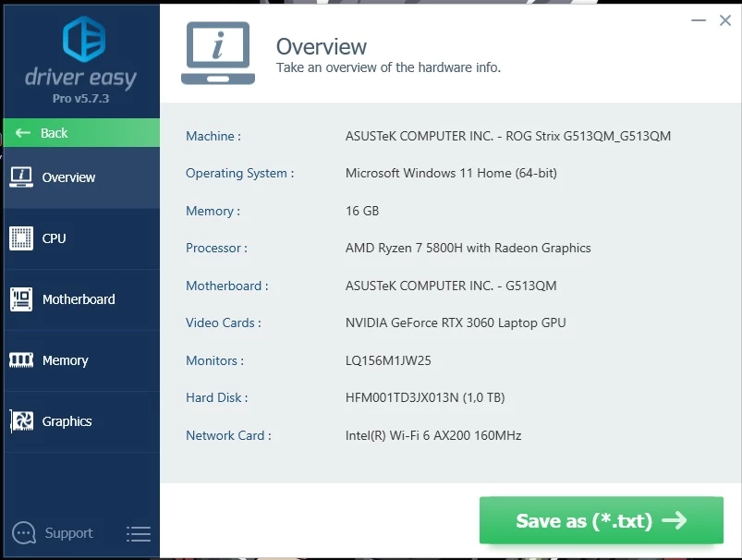Image resolution: width=742 pixels, height=560 pixels.
Task: Select 'NVIDIA GeForce RTX 3060 Laptop GPU' value
Action: click(x=456, y=323)
